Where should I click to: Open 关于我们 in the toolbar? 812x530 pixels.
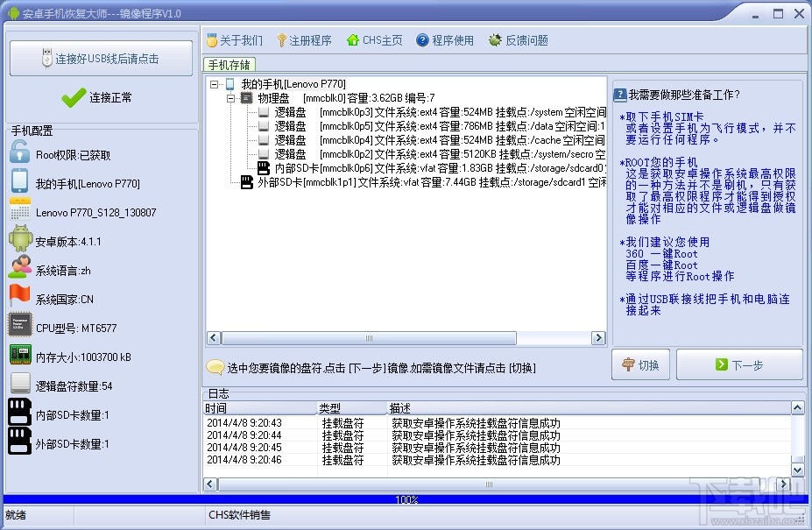coord(235,40)
